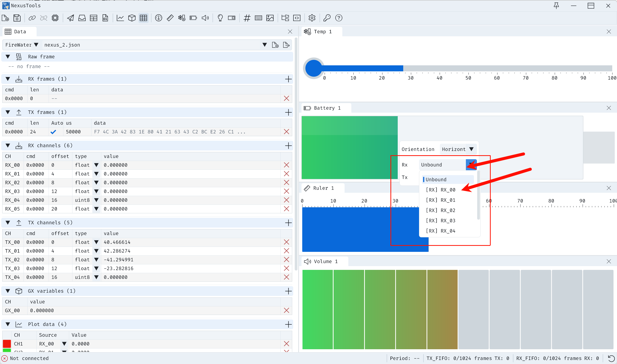617x364 pixels.
Task: Select [RX] RX_00 from list
Action: (x=441, y=190)
